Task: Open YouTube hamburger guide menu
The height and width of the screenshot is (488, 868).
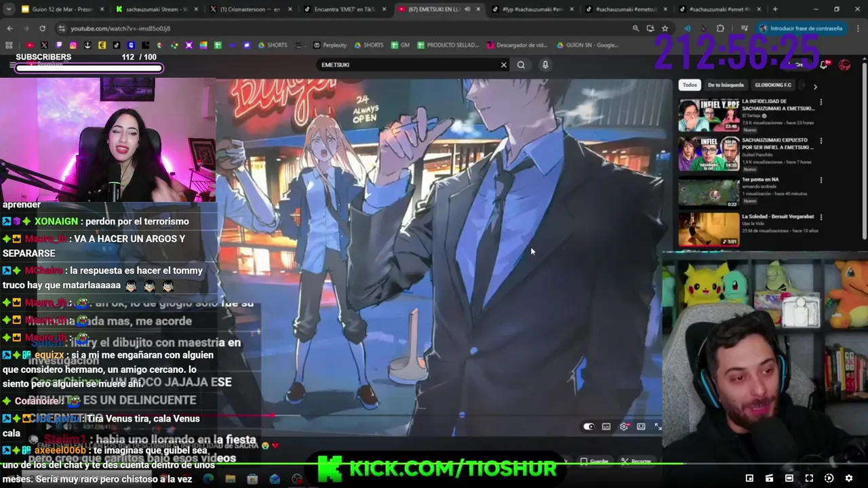Action: [12, 65]
